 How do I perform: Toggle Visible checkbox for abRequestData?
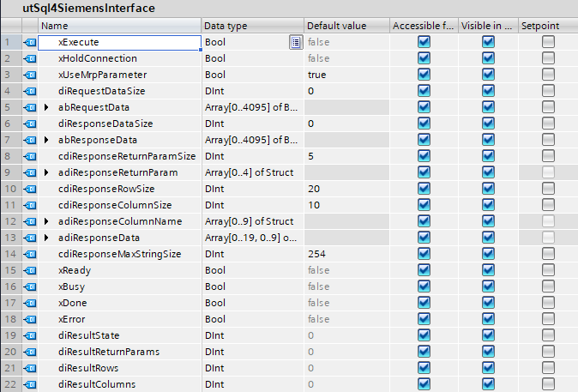(x=488, y=107)
